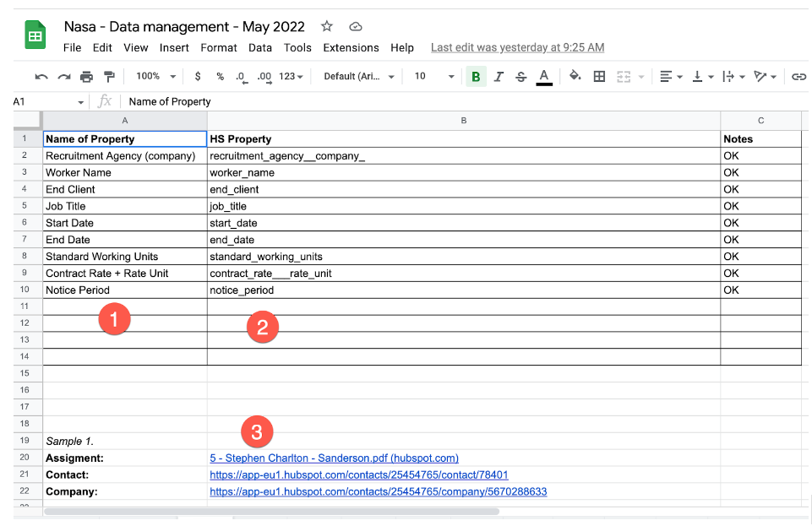Image resolution: width=812 pixels, height=526 pixels.
Task: Open text rotation dropdown
Action: click(765, 77)
